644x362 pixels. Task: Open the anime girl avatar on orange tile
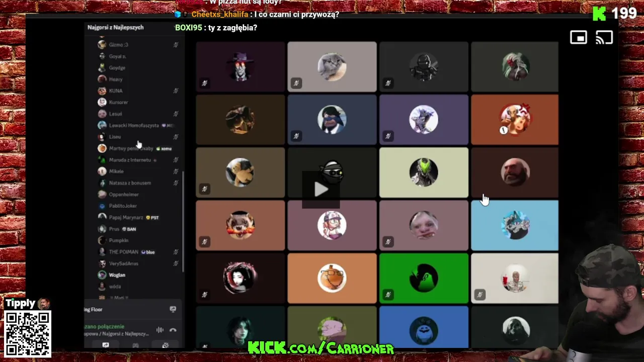point(515,120)
